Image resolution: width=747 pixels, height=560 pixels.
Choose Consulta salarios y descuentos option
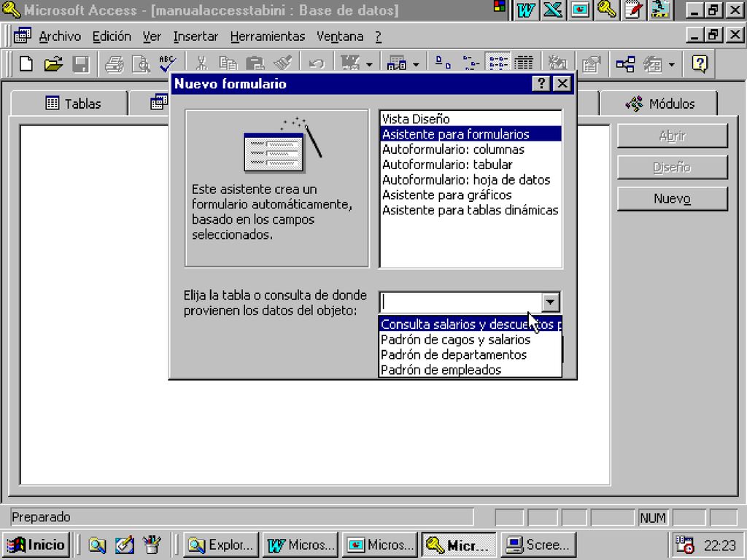click(471, 324)
